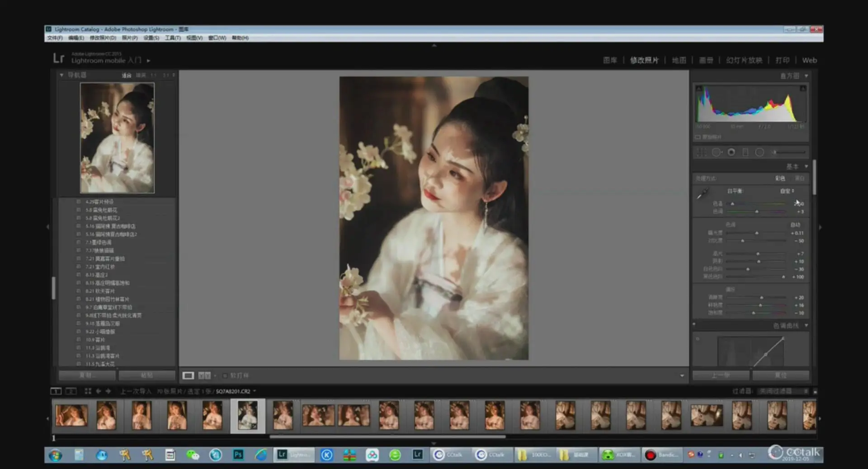The image size is (868, 469).
Task: Select the crop overlay tool
Action: pyautogui.click(x=701, y=152)
